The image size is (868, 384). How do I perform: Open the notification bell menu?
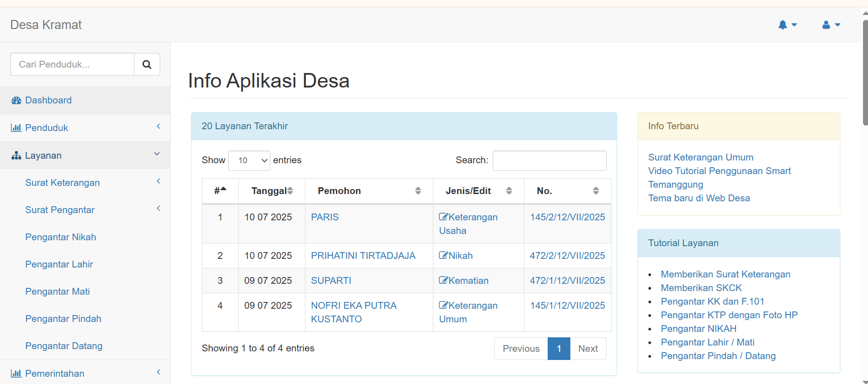point(787,25)
